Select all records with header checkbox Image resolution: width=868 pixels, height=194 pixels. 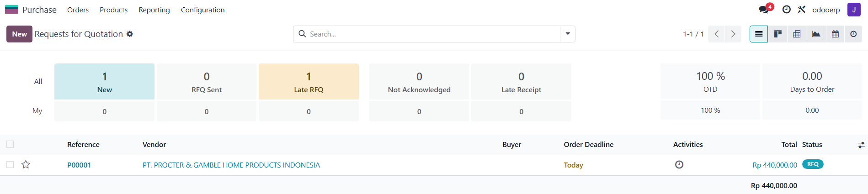(10, 144)
